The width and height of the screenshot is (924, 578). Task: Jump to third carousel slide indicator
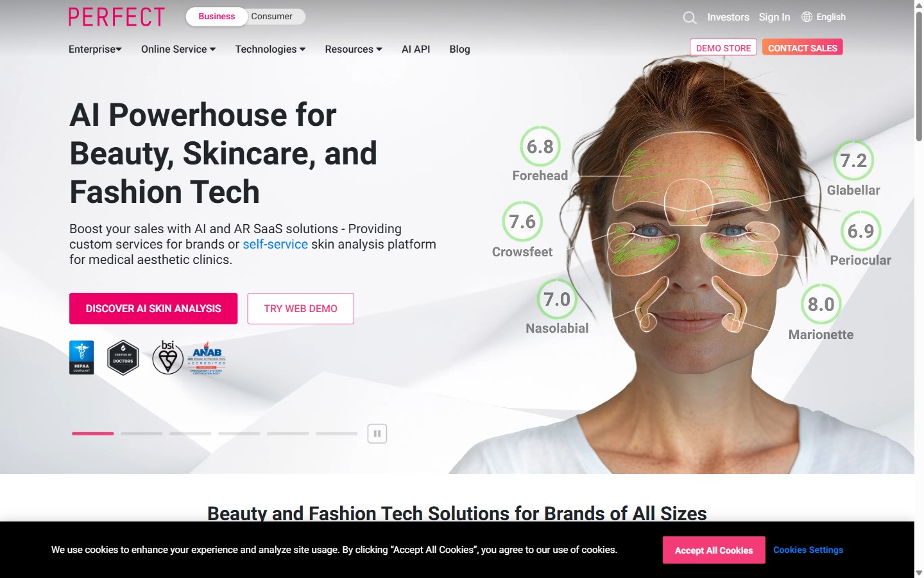(191, 433)
